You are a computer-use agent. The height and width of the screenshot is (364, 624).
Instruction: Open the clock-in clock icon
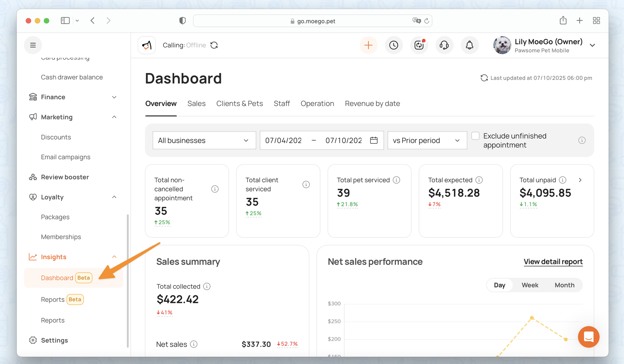[394, 45]
